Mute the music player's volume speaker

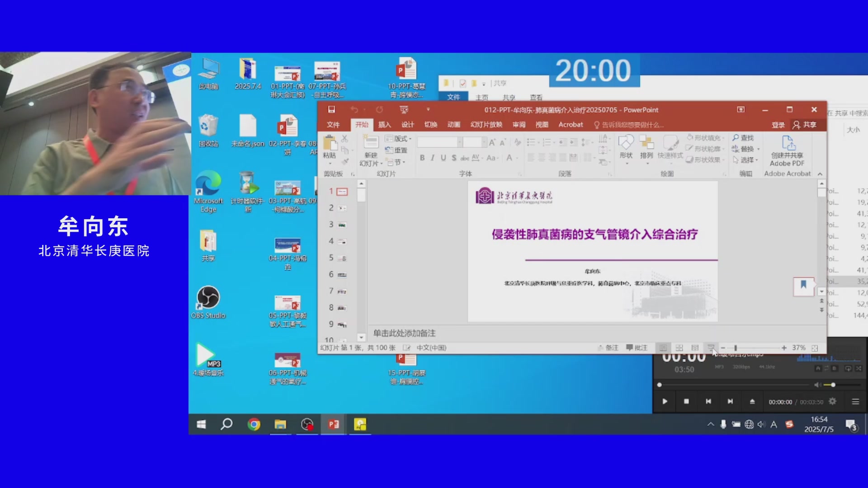pos(817,385)
